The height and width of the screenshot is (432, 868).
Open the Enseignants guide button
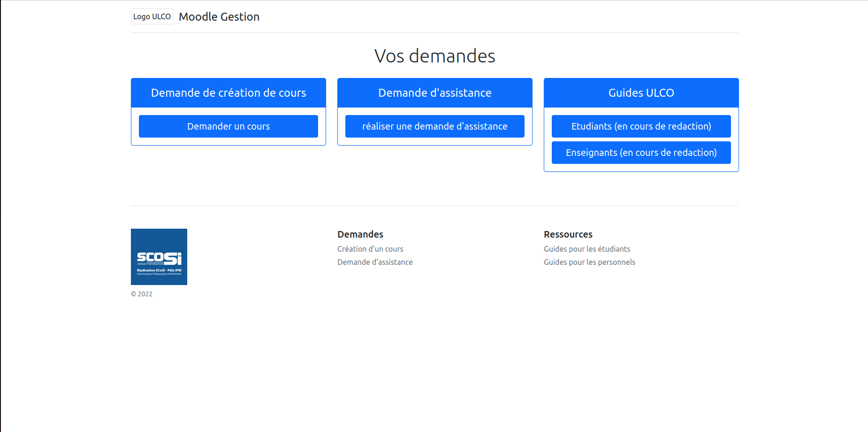641,153
